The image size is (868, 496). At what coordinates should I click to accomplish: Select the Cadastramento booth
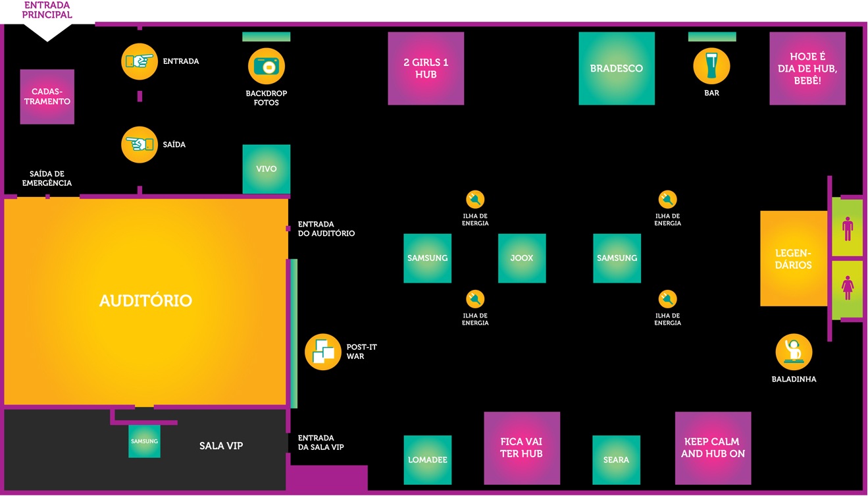(47, 97)
